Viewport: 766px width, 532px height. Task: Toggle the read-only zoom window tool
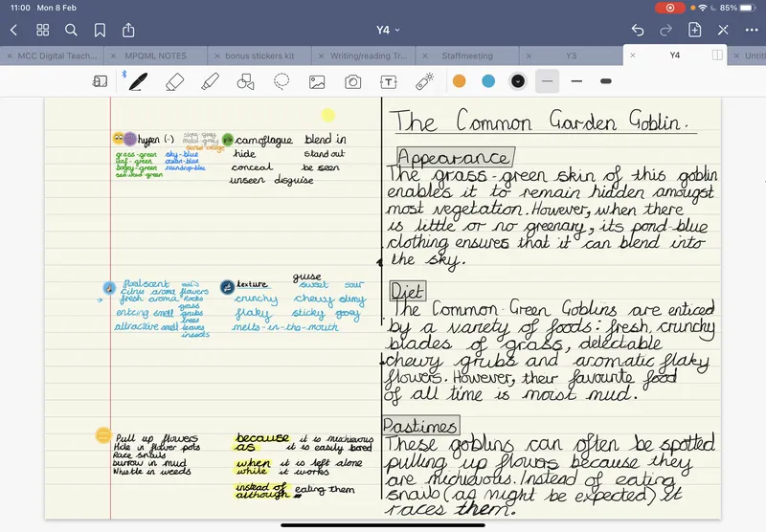pyautogui.click(x=100, y=81)
